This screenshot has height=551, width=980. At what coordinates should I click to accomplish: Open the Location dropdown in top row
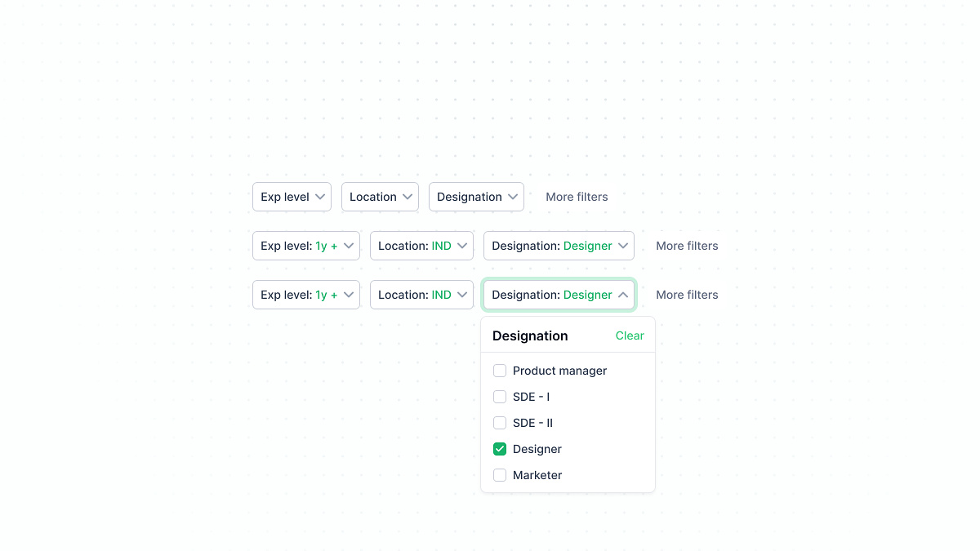pos(380,196)
